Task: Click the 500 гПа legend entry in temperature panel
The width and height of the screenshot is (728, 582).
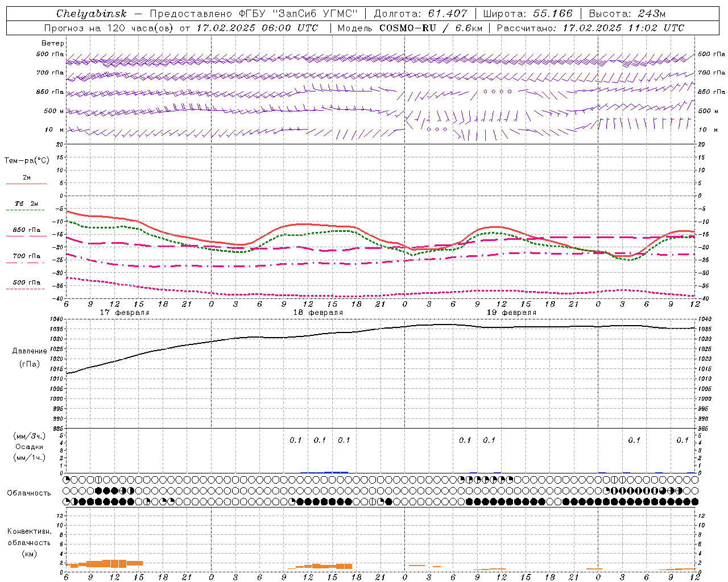Action: tap(27, 282)
